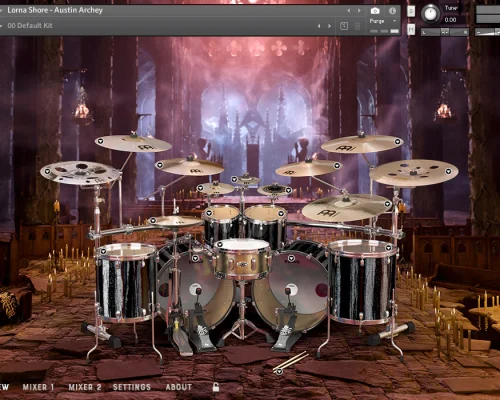
Task: Open the Purge dropdown menu
Action: (x=383, y=21)
